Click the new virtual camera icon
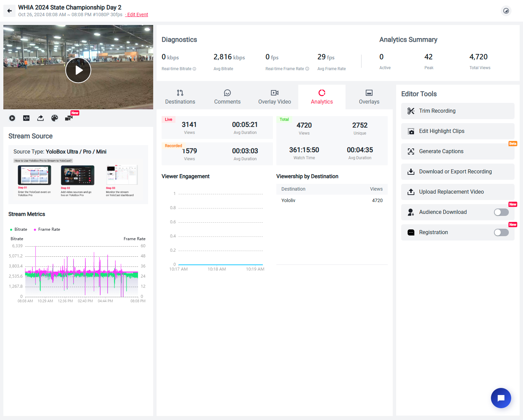Image resolution: width=523 pixels, height=420 pixels. (x=69, y=118)
